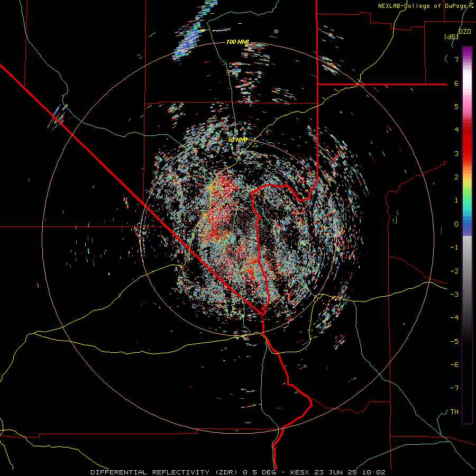Click the 3 dB tick label on the scale
The width and height of the screenshot is (476, 476).
point(456,153)
